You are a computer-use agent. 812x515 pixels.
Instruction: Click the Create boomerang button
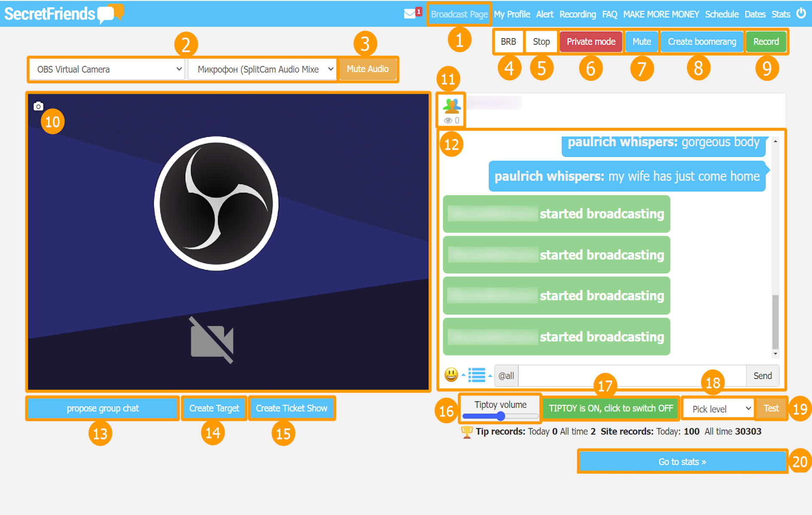click(702, 42)
